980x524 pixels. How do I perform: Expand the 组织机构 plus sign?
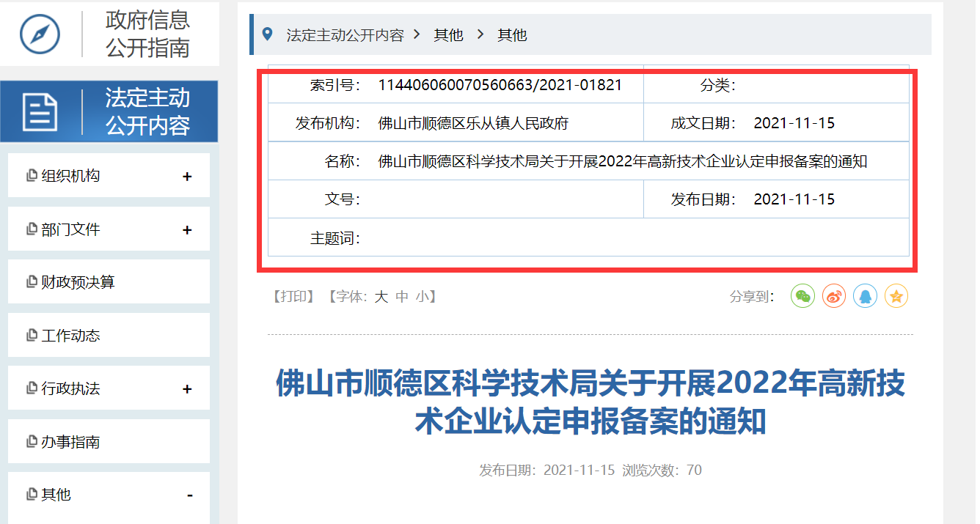point(187,177)
